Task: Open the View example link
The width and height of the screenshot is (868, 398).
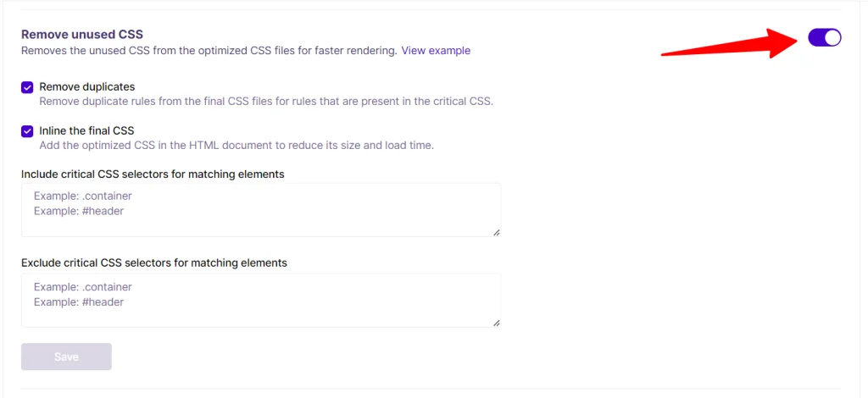Action: [x=436, y=51]
